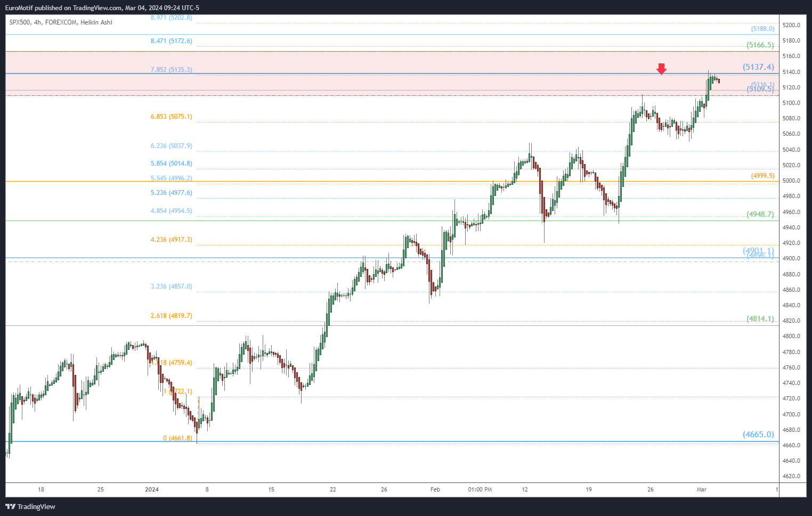Click the 18 date on the time axis

click(41, 489)
